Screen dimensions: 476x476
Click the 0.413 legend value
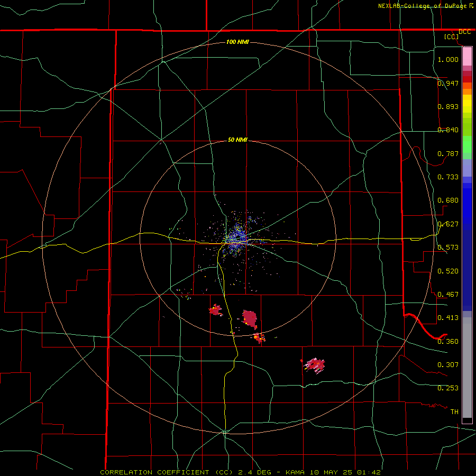(x=448, y=317)
